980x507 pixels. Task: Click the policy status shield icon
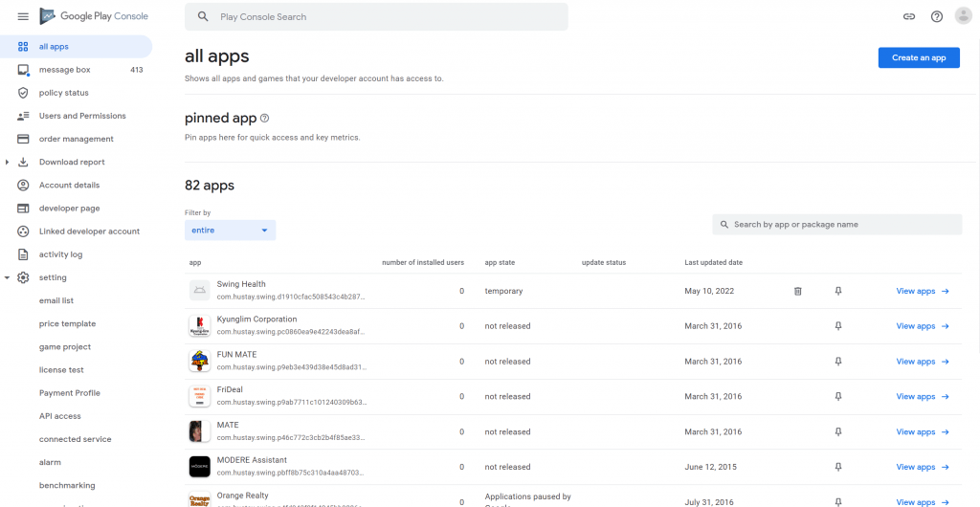coord(23,93)
